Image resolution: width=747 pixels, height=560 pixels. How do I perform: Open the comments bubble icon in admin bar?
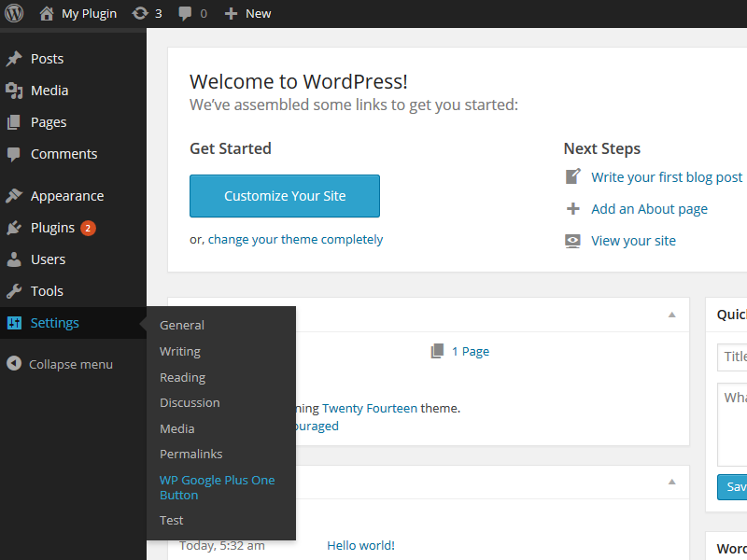coord(185,14)
